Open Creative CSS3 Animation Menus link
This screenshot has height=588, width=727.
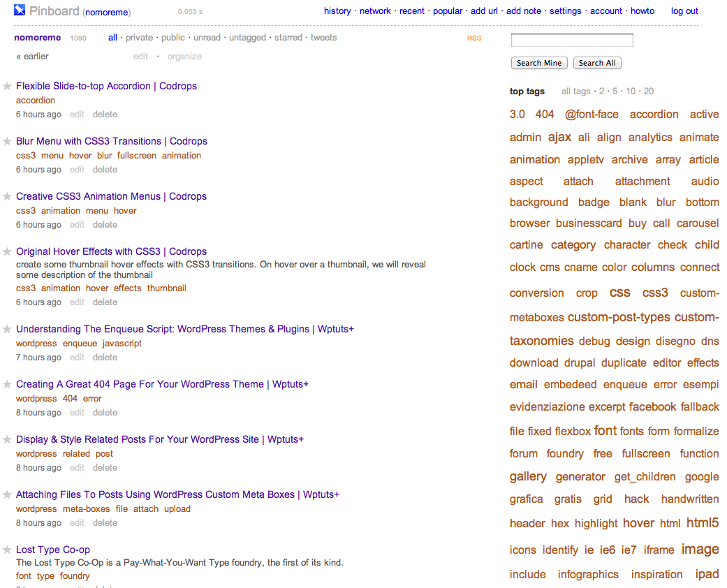[111, 197]
